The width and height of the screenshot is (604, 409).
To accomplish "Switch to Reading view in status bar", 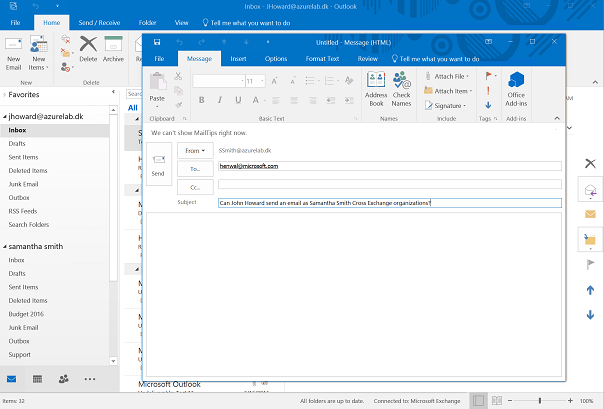I will click(497, 401).
